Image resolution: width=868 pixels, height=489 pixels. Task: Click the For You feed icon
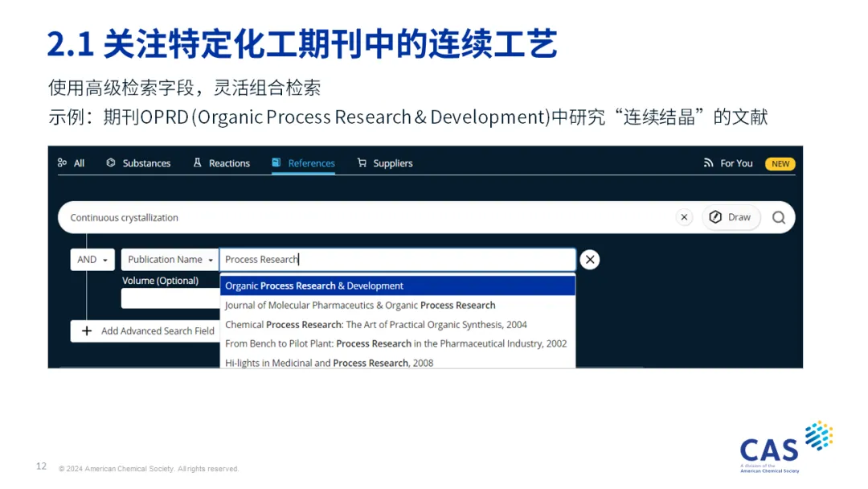tap(708, 162)
